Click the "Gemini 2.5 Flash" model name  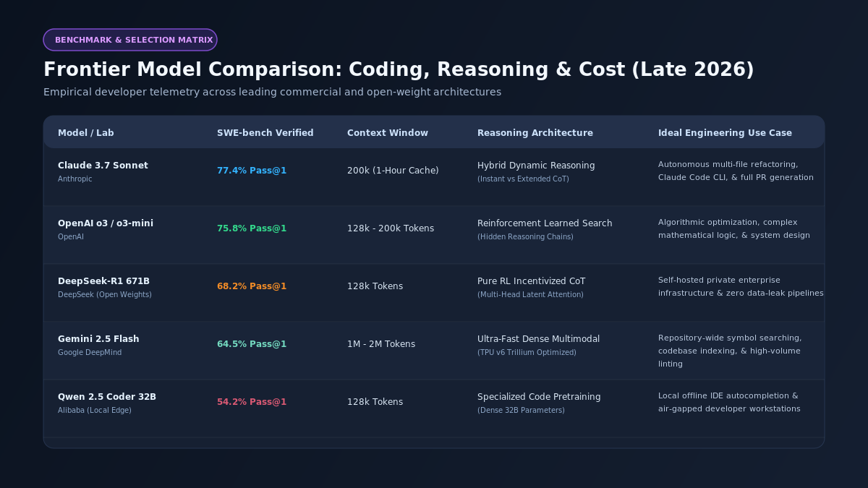(98, 339)
